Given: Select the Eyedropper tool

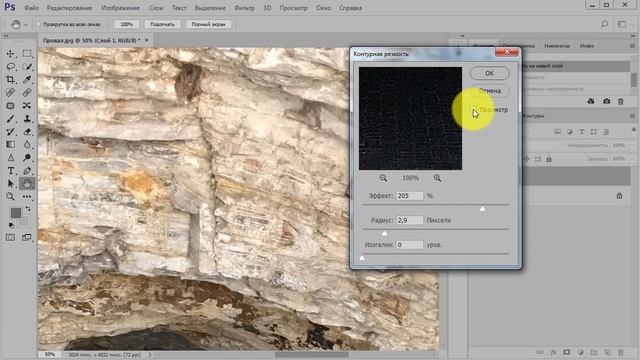Looking at the screenshot, I should 27,80.
